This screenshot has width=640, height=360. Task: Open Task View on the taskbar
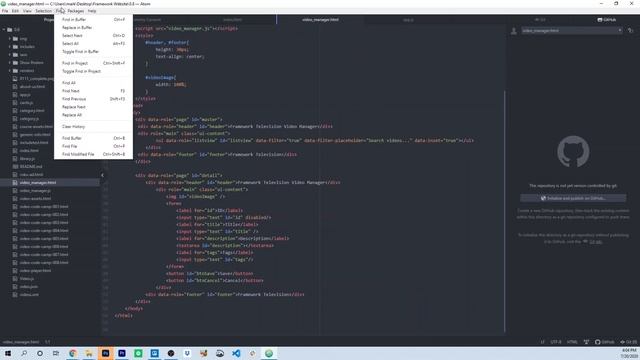(56, 353)
